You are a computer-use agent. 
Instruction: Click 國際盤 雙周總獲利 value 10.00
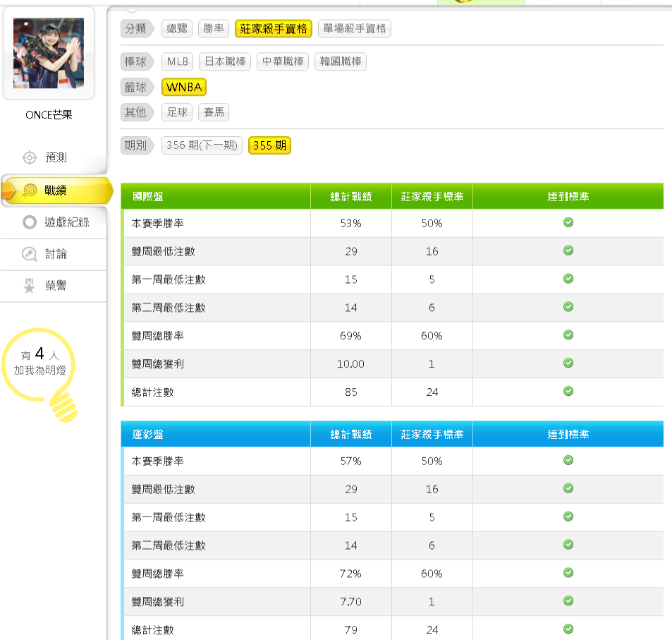click(350, 364)
